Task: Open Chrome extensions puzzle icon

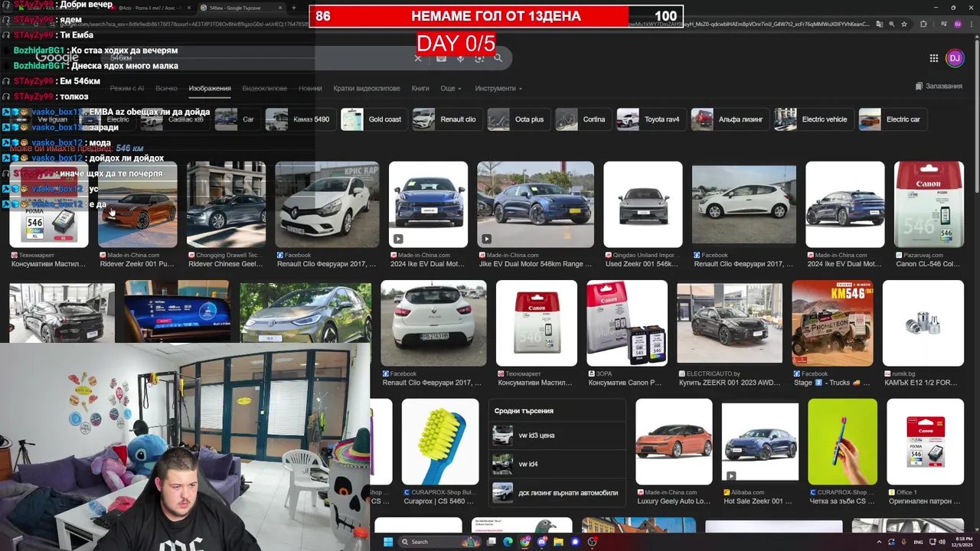Action: 923,24
